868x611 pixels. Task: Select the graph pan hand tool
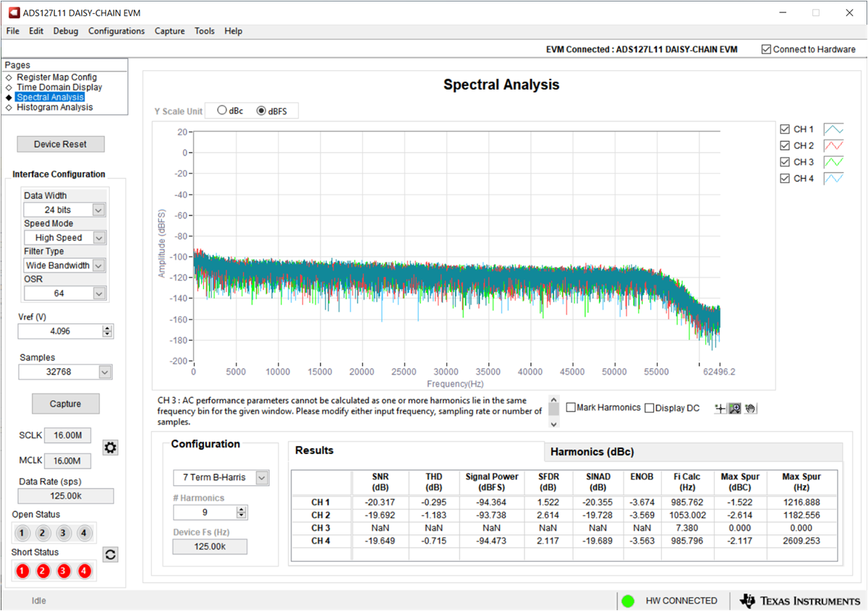click(x=750, y=409)
